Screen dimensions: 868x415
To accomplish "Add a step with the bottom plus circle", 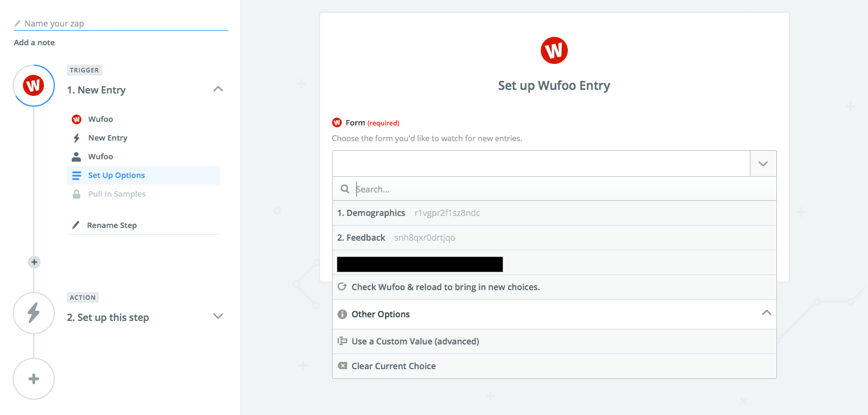I will [x=34, y=379].
